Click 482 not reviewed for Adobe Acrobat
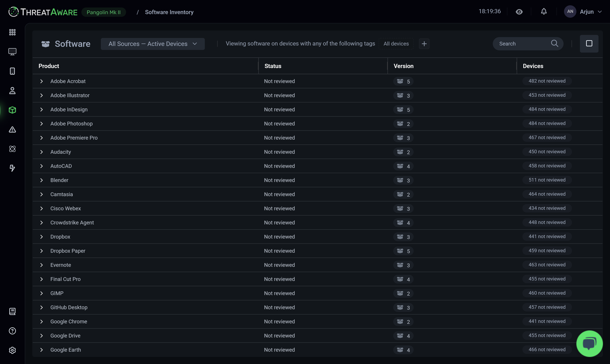Screen dimensions: 610x364 click(x=547, y=81)
